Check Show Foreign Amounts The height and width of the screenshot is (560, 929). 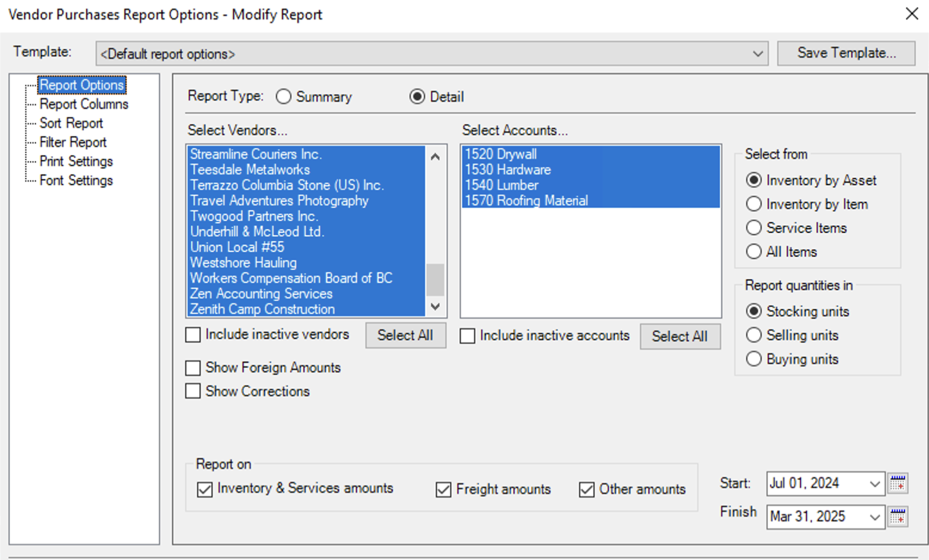[192, 368]
